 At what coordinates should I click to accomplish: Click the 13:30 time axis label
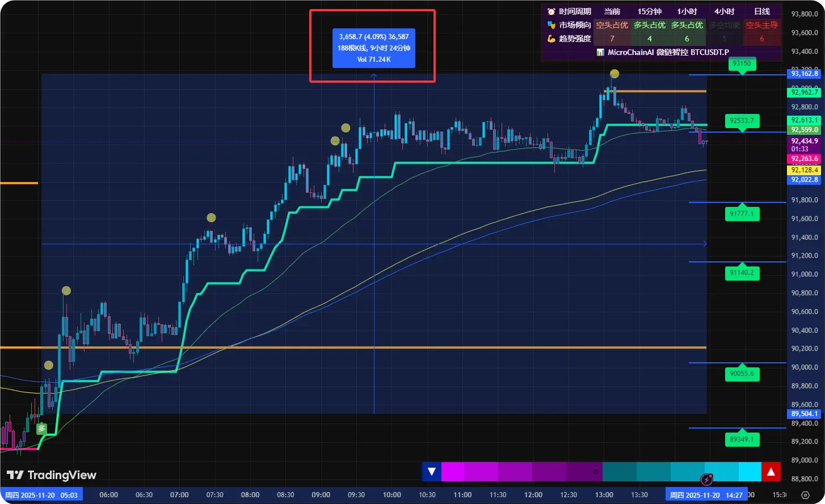(x=639, y=495)
